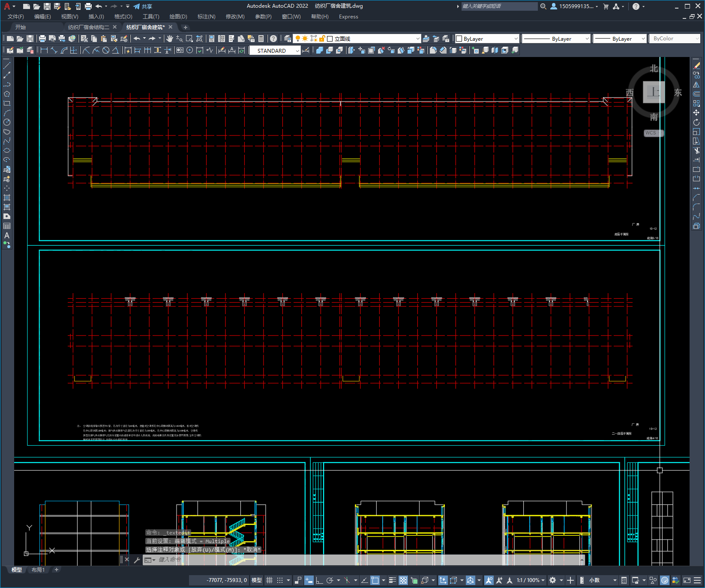Add a new drawing tab with plus

tap(186, 27)
